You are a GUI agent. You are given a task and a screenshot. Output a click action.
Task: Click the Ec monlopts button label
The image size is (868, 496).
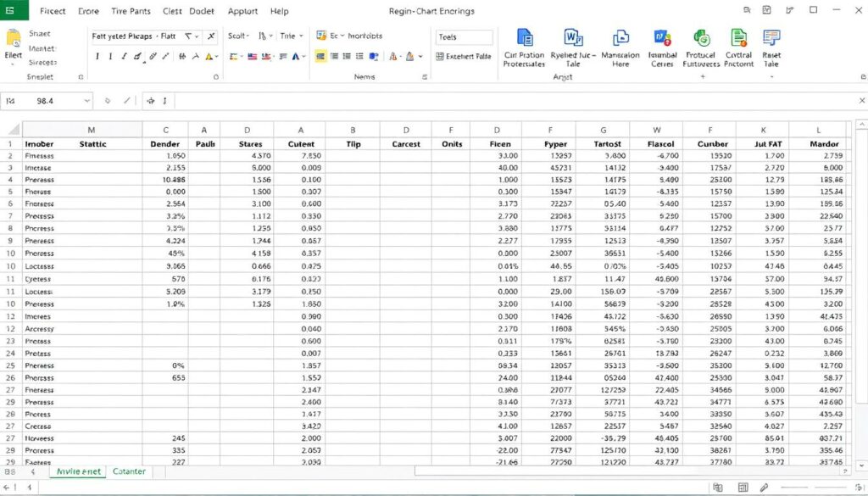(356, 36)
